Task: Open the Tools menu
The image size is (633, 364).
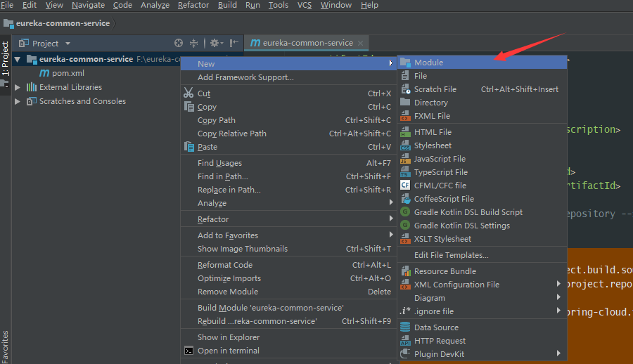Action: click(279, 5)
